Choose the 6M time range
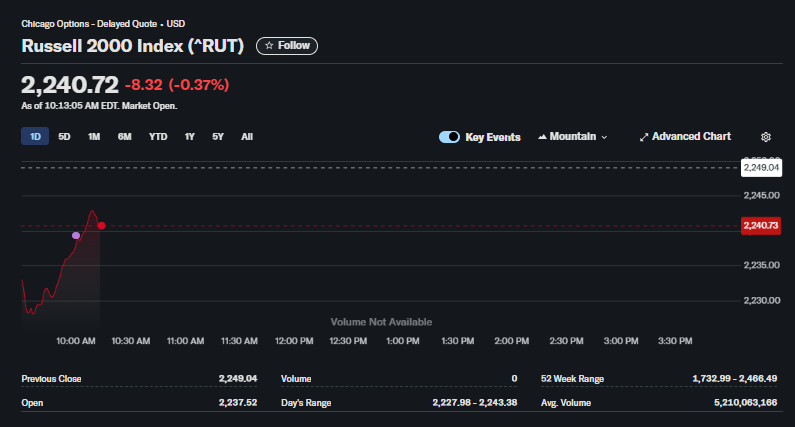 coord(125,136)
